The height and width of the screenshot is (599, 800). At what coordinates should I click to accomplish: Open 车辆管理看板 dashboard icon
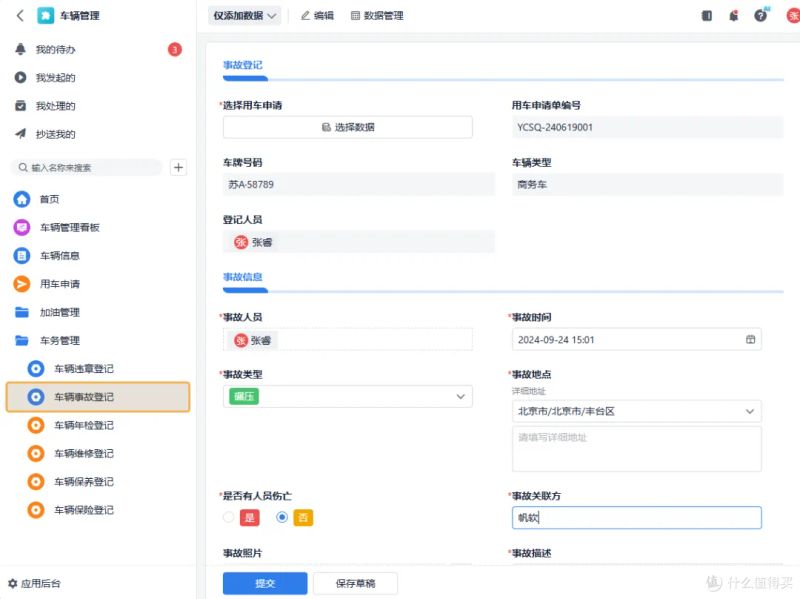point(22,227)
